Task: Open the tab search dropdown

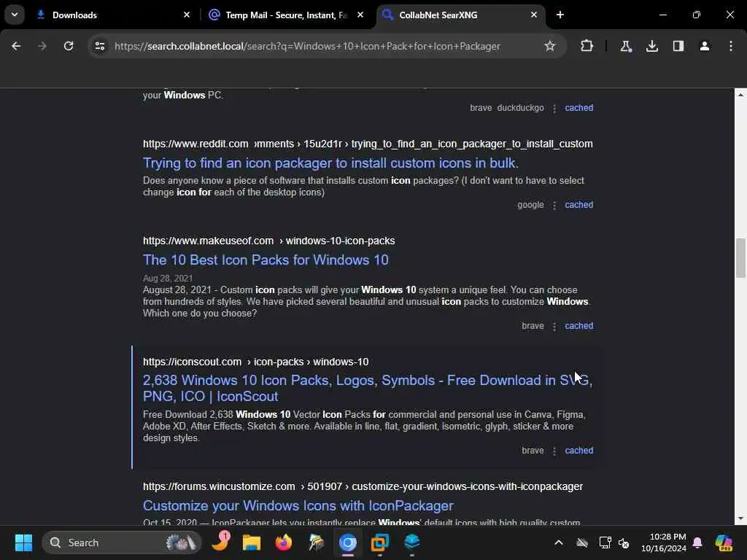Action: [x=15, y=15]
